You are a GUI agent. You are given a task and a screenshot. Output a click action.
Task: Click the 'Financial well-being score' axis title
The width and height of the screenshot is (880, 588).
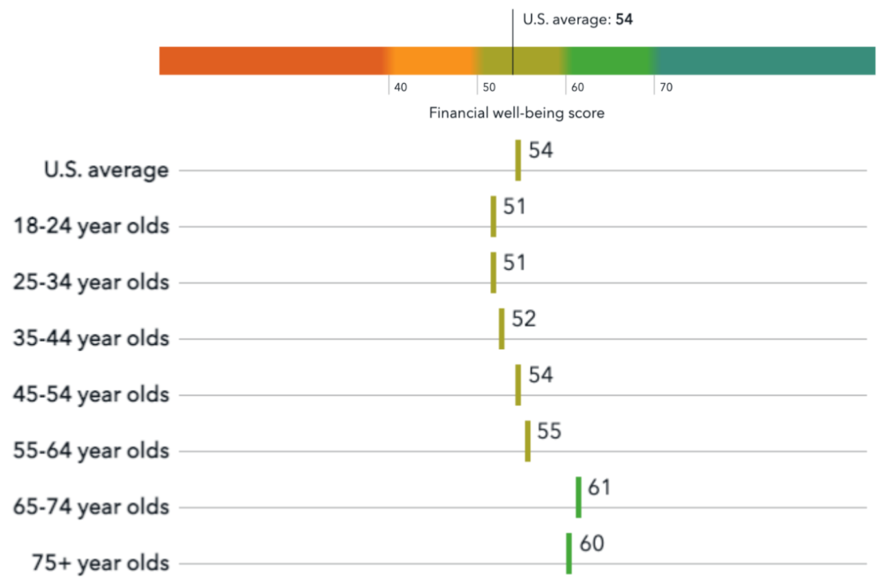(x=517, y=113)
